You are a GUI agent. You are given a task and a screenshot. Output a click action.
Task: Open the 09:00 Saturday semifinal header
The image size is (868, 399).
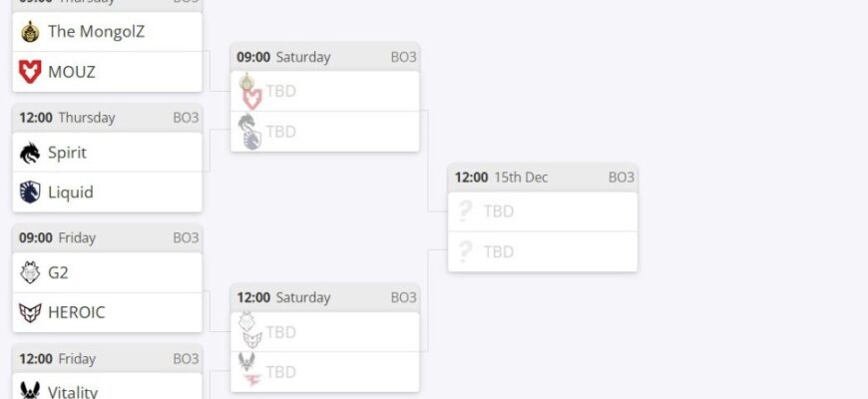324,57
